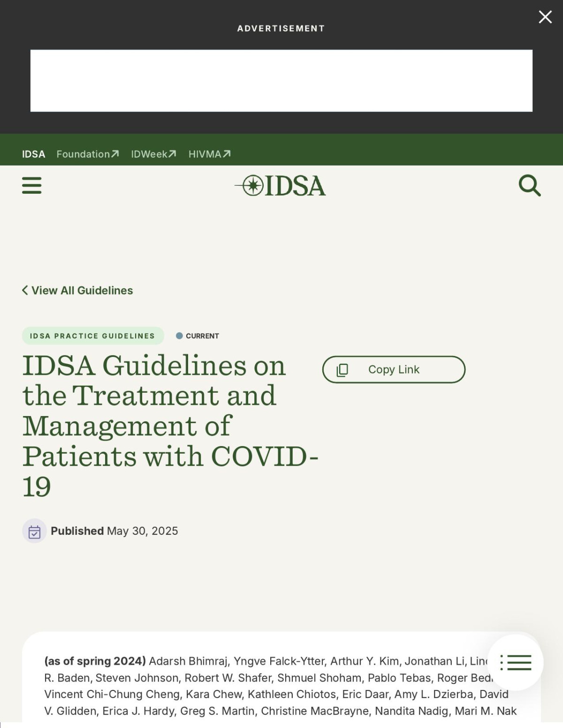Open the IDWeek site link
The height and width of the screenshot is (728, 563).
149,154
